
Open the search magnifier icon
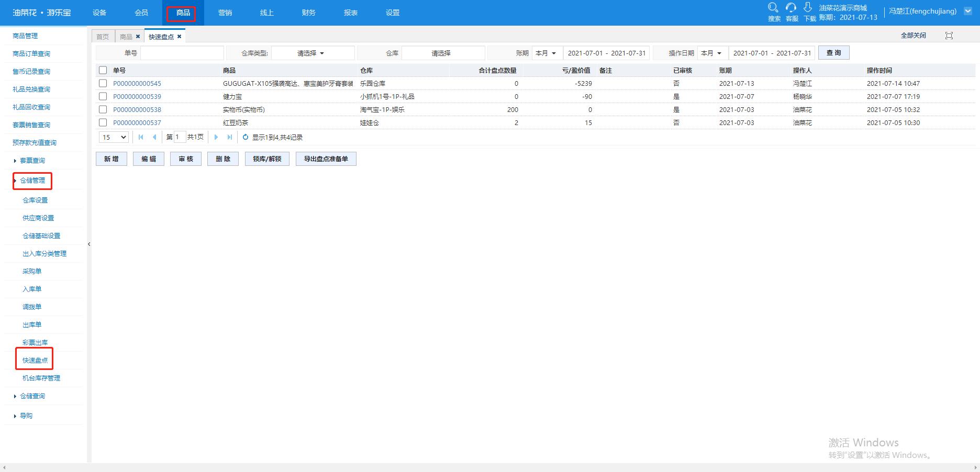773,7
